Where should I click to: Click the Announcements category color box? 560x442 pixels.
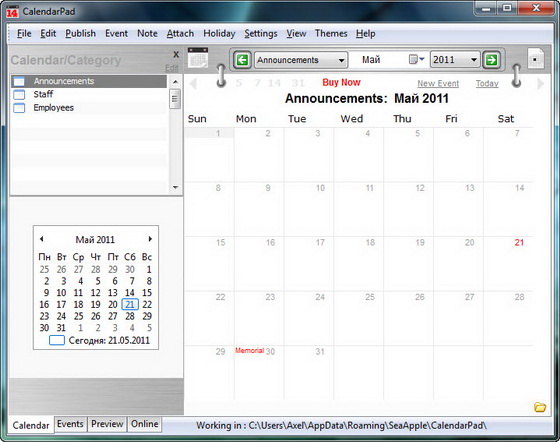pyautogui.click(x=19, y=81)
